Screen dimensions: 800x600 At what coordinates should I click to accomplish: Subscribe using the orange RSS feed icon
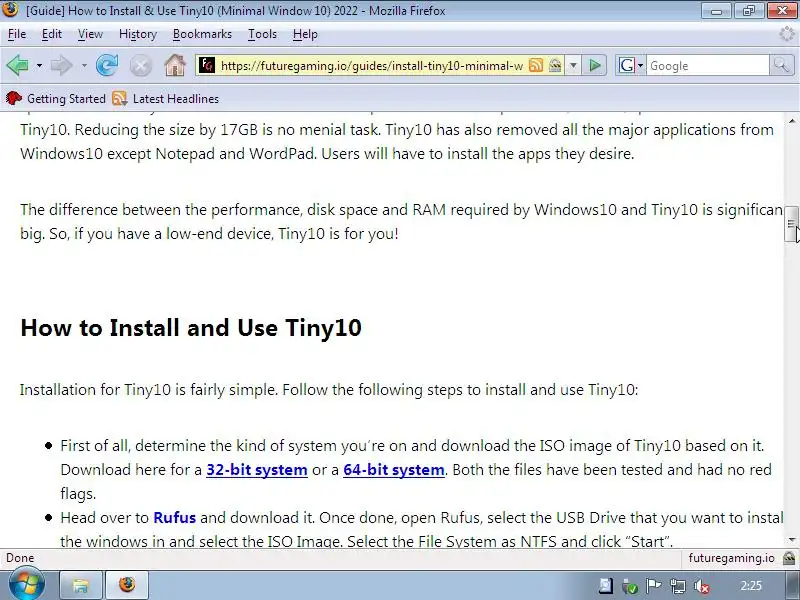coord(536,65)
